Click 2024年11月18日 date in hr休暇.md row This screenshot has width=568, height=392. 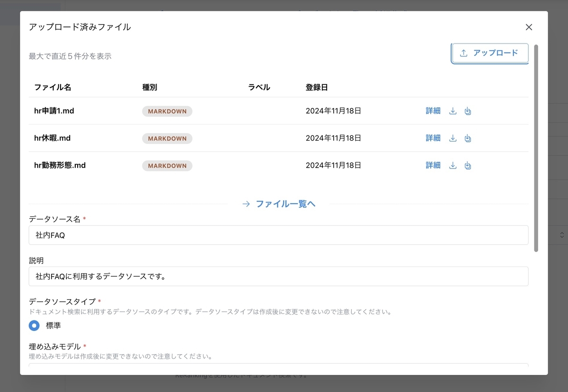click(333, 138)
